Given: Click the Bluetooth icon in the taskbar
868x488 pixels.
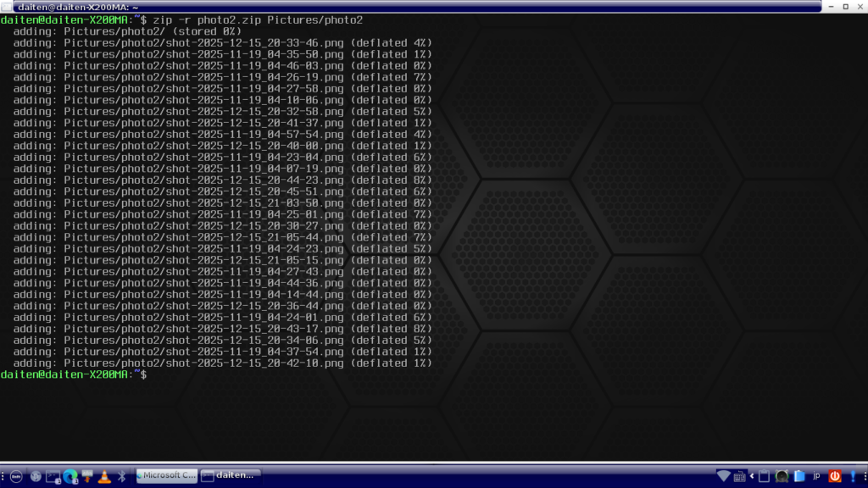Looking at the screenshot, I should tap(121, 476).
